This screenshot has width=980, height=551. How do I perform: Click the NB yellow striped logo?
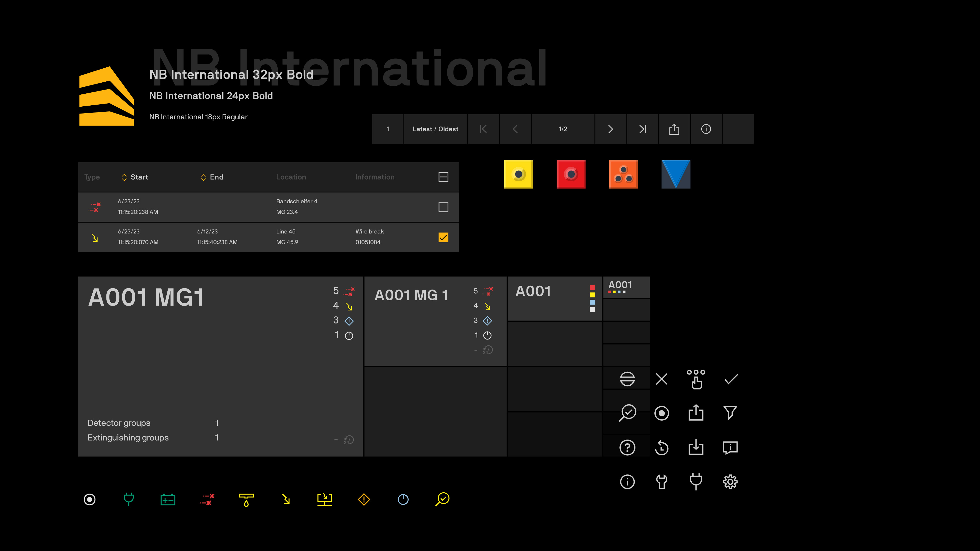(x=106, y=96)
